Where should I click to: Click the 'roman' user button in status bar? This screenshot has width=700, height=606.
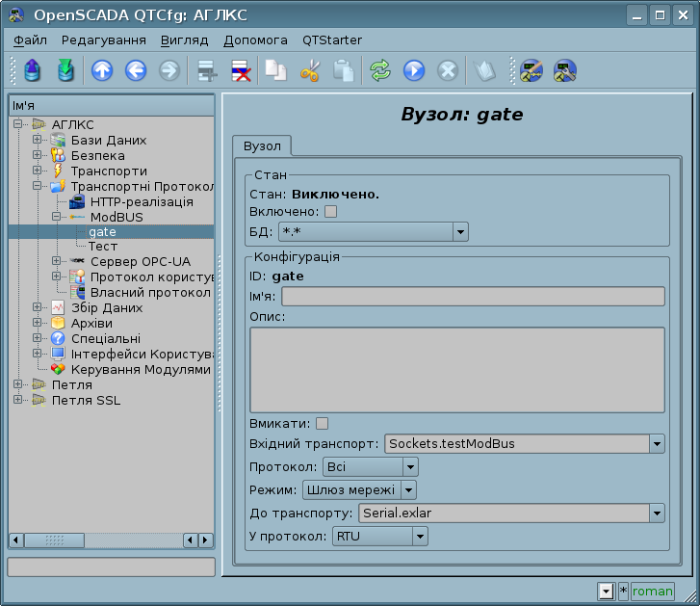click(652, 592)
